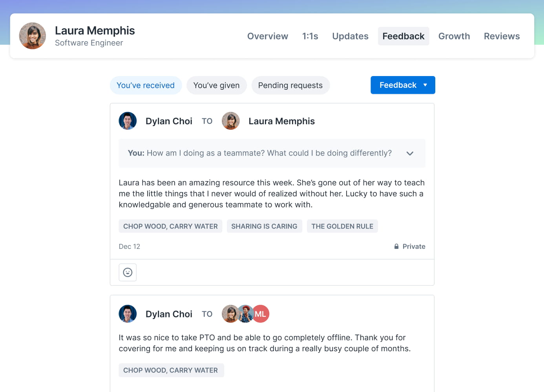Click Laura Memphis recipient avatar in first feedback

pyautogui.click(x=231, y=121)
